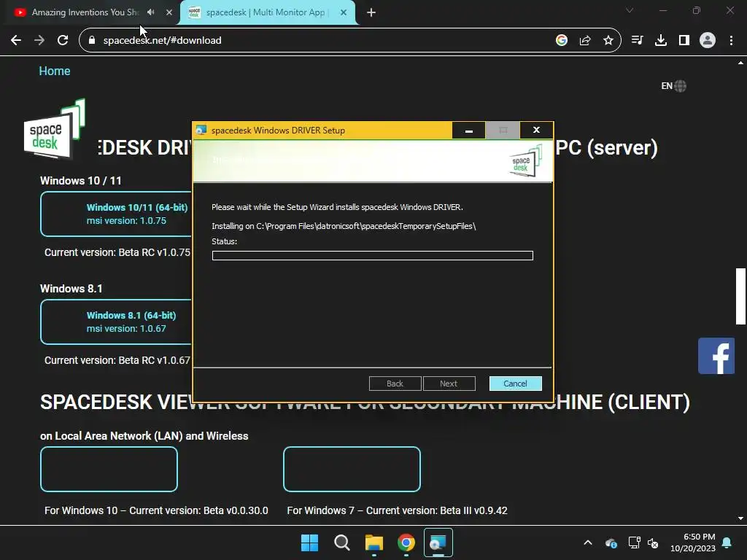Open the Chrome three-dot menu
This screenshot has height=560, width=747.
point(731,41)
